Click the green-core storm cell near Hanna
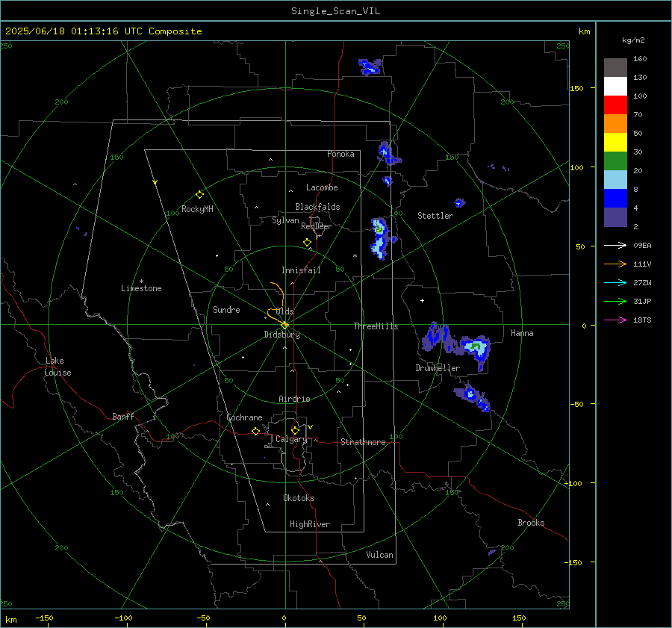This screenshot has width=672, height=628. pyautogui.click(x=475, y=348)
